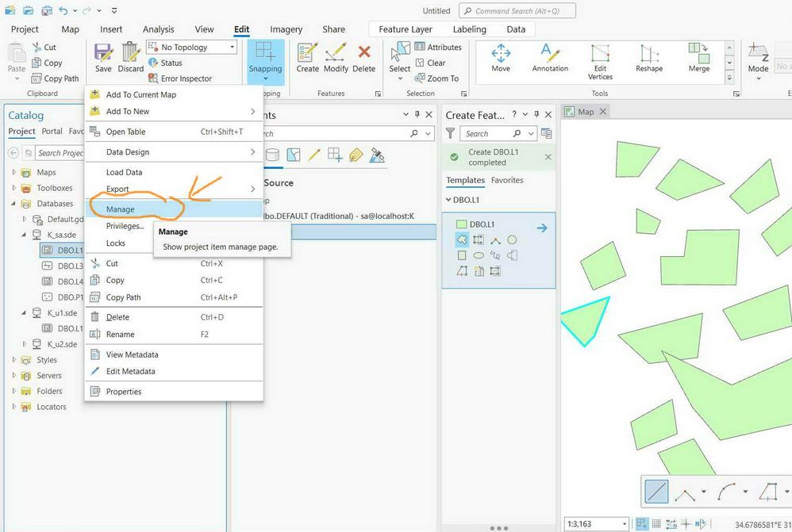Click ribbon Cut in Clipboard group
This screenshot has width=792, height=532.
(44, 47)
